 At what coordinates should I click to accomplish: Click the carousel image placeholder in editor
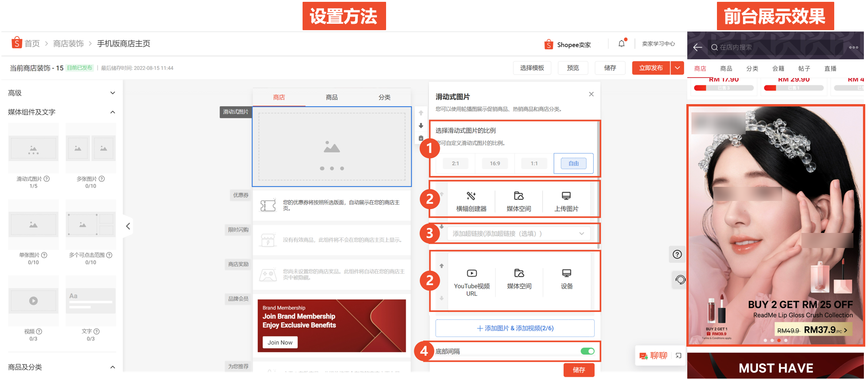332,147
